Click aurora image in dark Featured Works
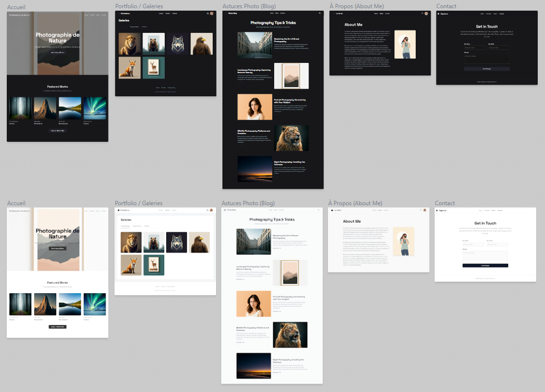Viewport: 545px width, 392px height. coord(94,108)
